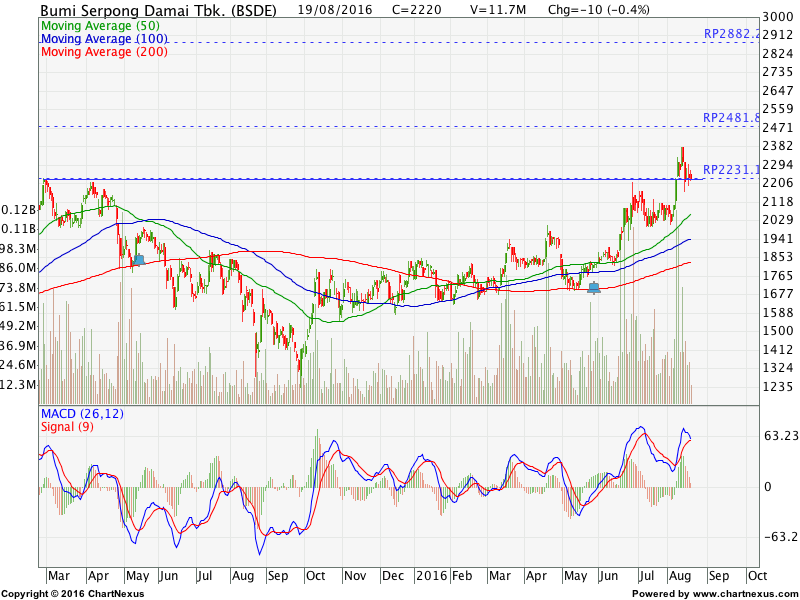Viewport: 800px width, 600px height.
Task: Click the '2735' price axis label
Action: [778, 72]
